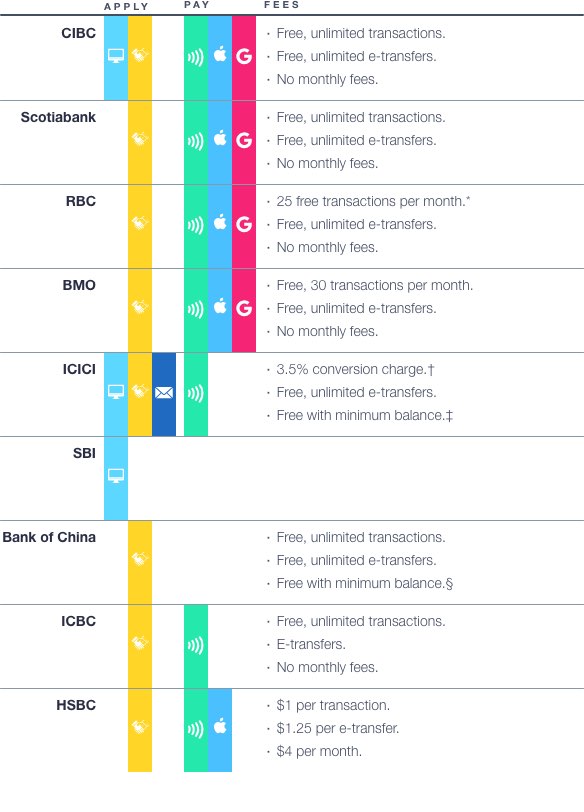Click the contactless icon in CIBC row
The image size is (584, 812).
click(x=196, y=56)
